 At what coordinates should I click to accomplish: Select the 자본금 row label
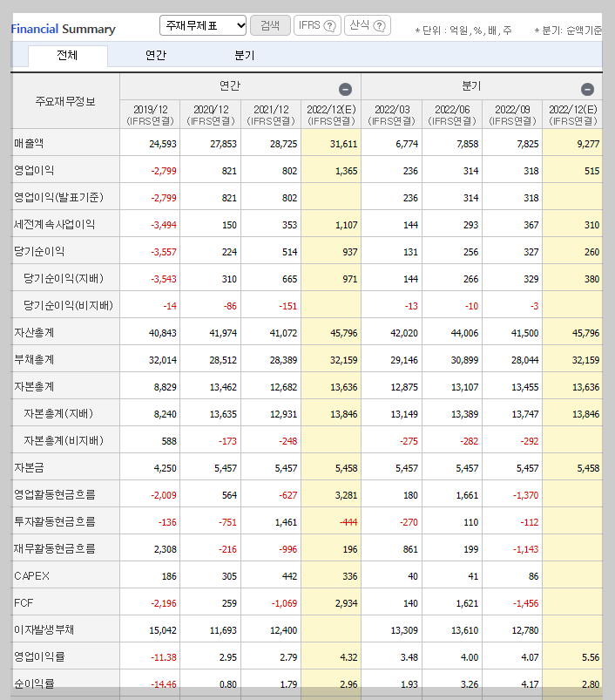click(x=29, y=467)
